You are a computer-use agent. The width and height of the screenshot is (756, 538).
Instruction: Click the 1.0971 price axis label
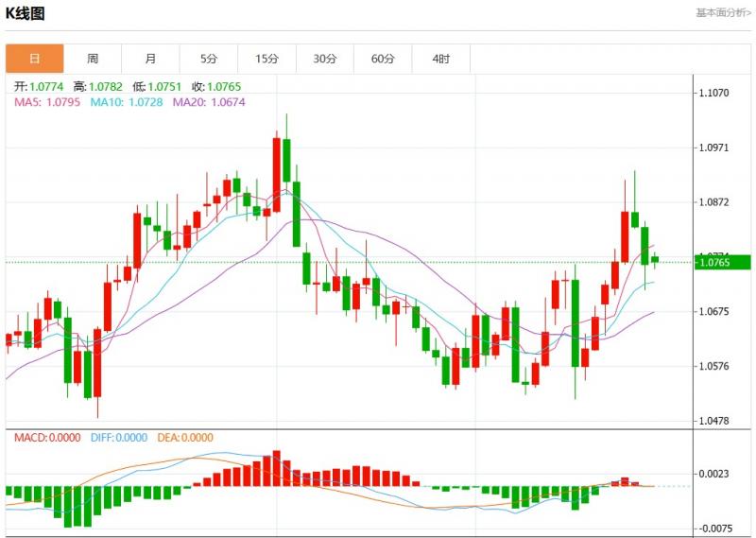(x=714, y=148)
